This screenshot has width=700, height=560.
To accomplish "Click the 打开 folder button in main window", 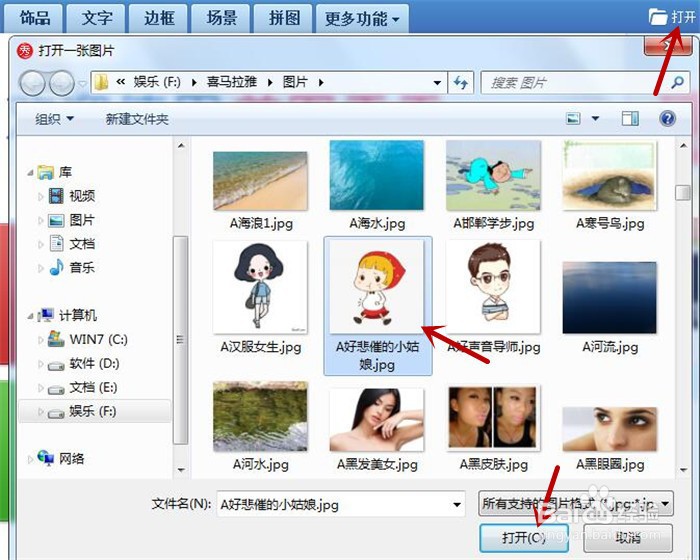I will point(673,17).
